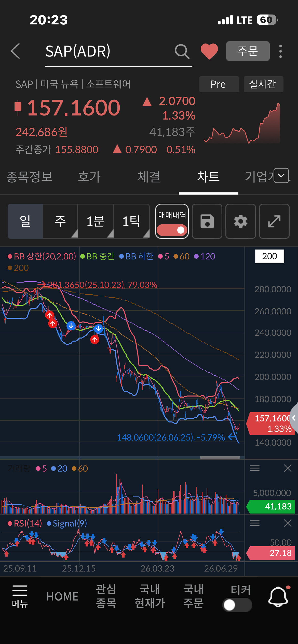Click the 주간종가 155.8800 value

(x=77, y=150)
